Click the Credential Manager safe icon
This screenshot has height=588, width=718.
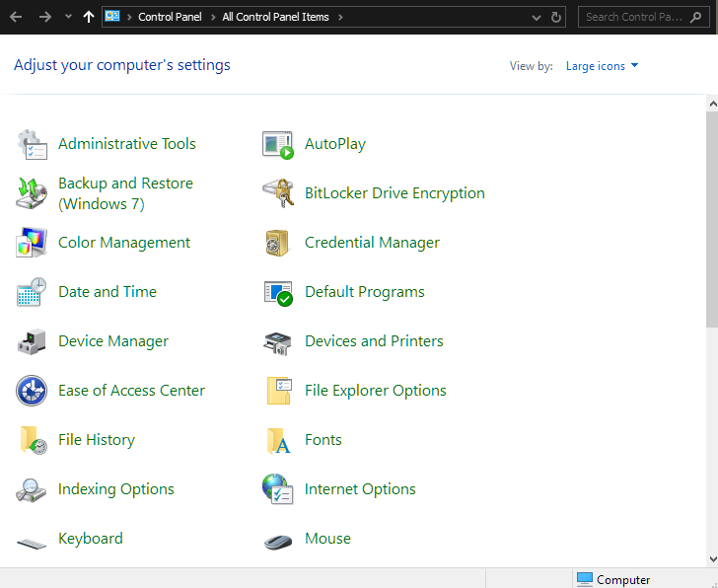click(277, 243)
